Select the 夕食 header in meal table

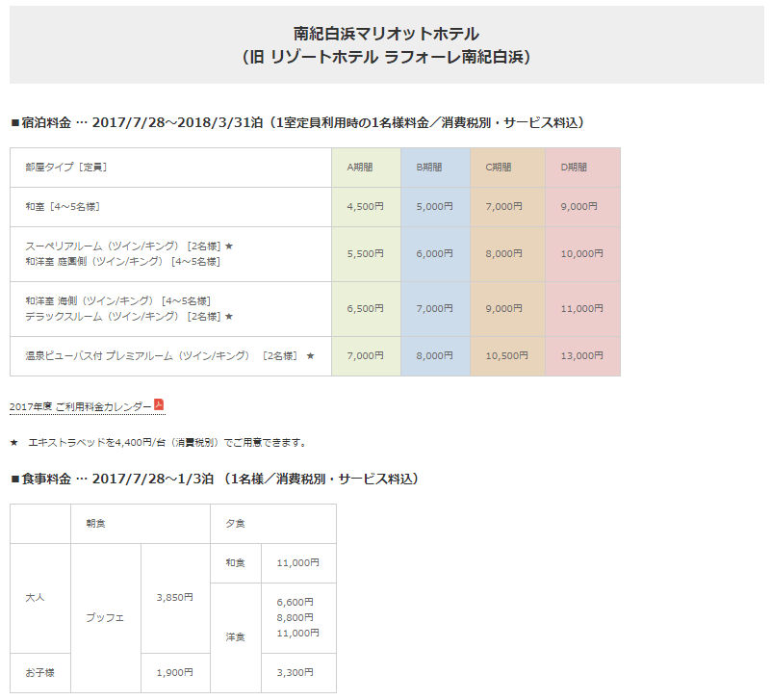(x=235, y=524)
